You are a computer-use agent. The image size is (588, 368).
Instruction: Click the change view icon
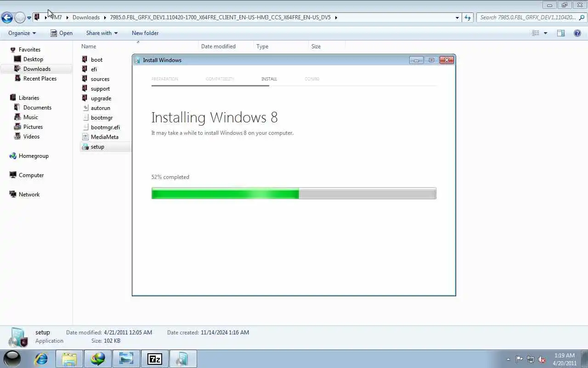tap(535, 33)
